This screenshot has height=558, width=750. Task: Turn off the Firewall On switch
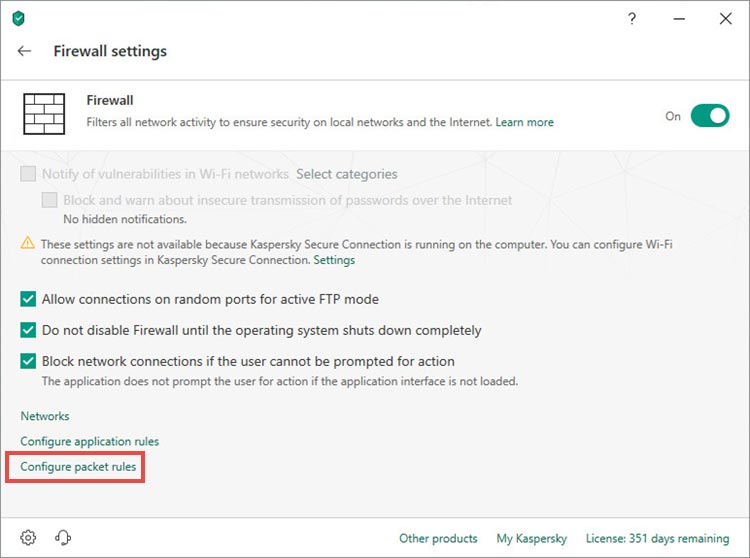710,116
